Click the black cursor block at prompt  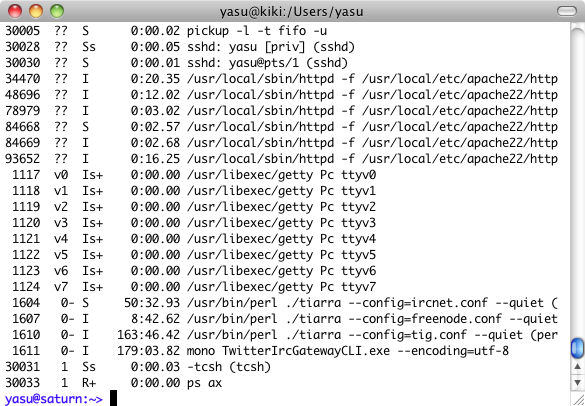(113, 398)
